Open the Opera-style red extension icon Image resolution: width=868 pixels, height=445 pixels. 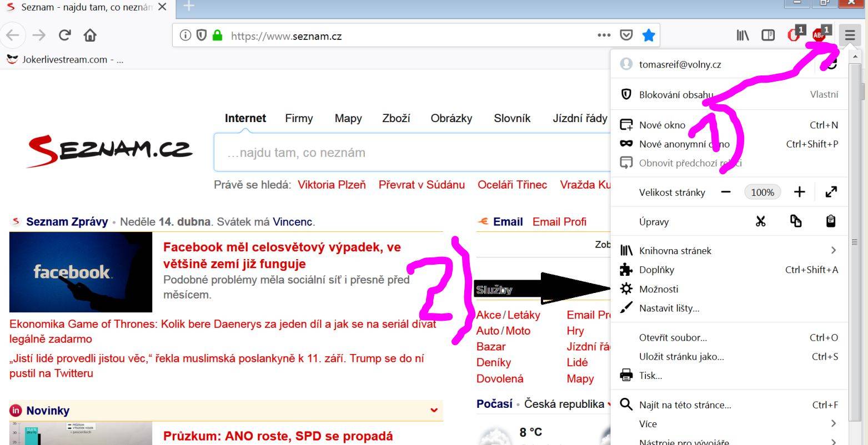(x=795, y=35)
